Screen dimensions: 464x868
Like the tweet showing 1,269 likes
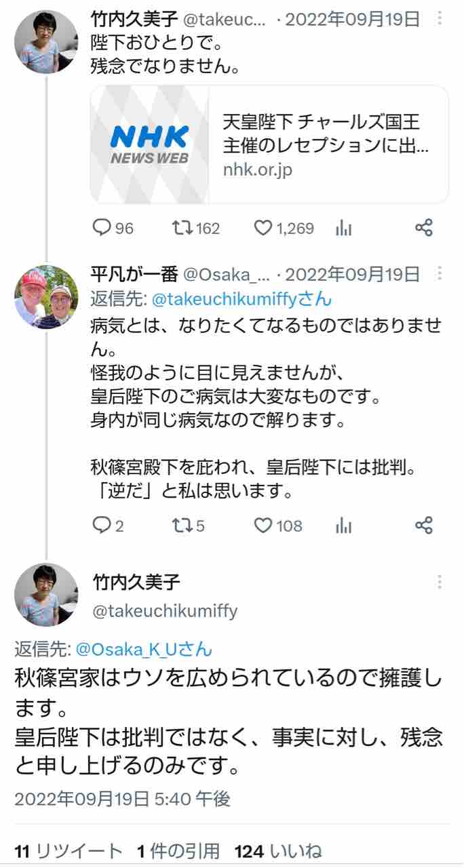pos(263,229)
